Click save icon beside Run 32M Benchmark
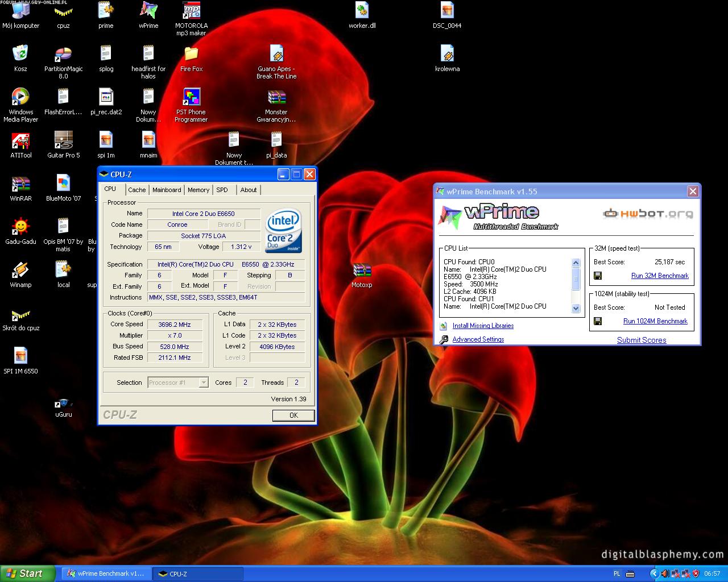Screen dimensions: 728x582 pyautogui.click(x=598, y=276)
